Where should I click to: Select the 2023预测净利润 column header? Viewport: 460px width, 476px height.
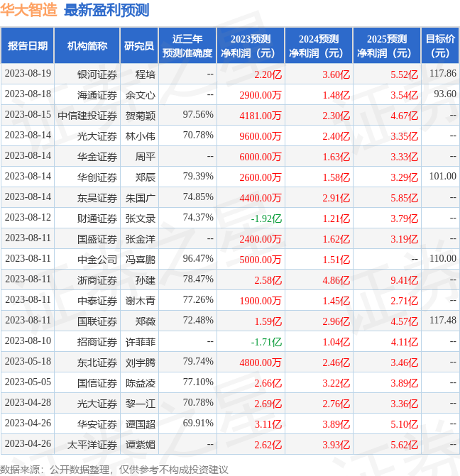(251, 46)
